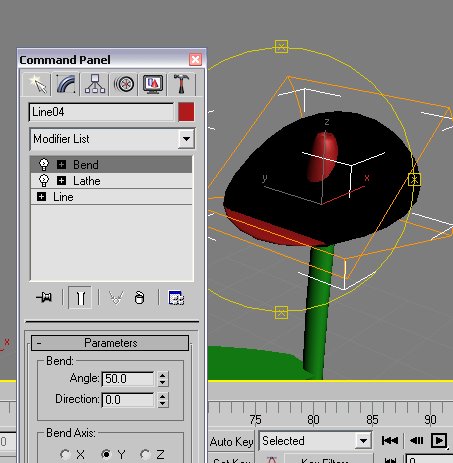Open the Utilities hammer tab

181,84
